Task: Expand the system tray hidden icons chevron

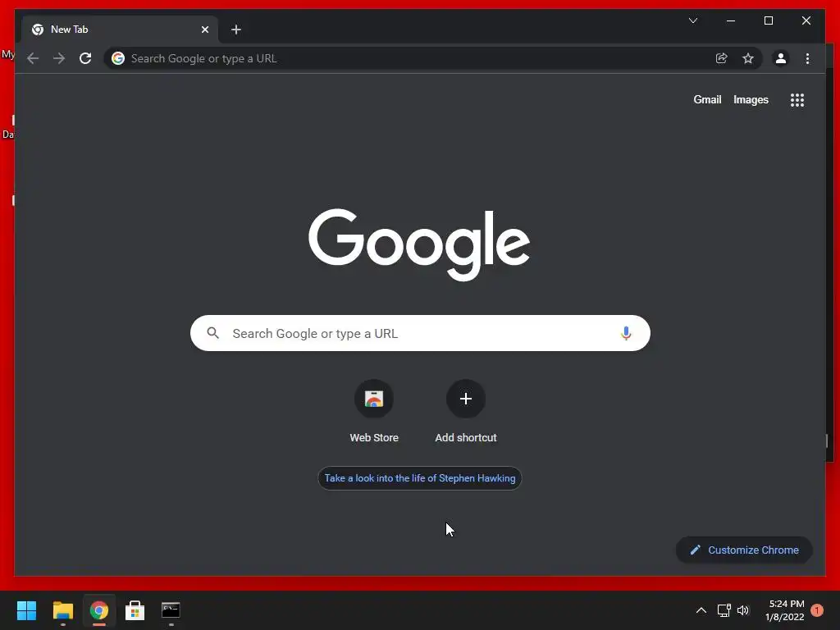Action: click(701, 610)
